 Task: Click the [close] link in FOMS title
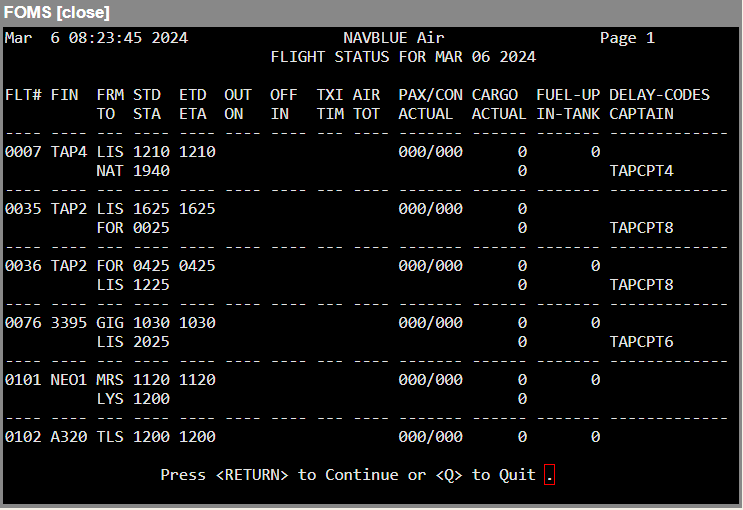(x=83, y=12)
